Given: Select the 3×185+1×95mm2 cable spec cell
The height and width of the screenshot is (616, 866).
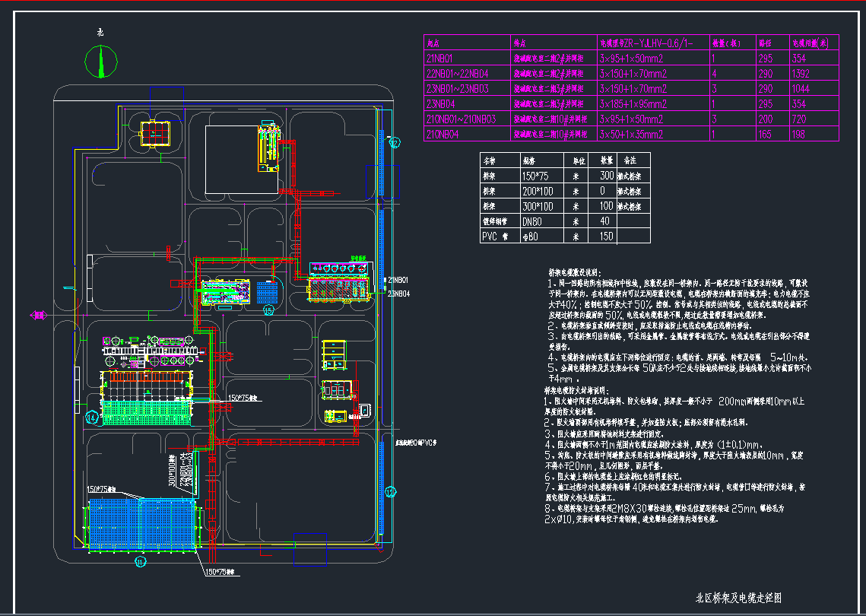Looking at the screenshot, I should point(633,104).
